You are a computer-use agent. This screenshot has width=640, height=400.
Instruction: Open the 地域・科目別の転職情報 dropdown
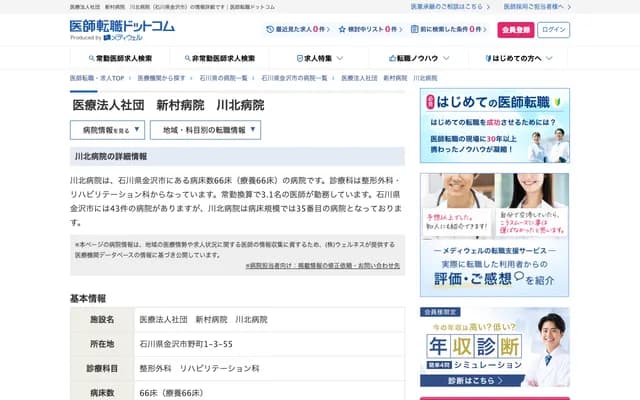205,130
